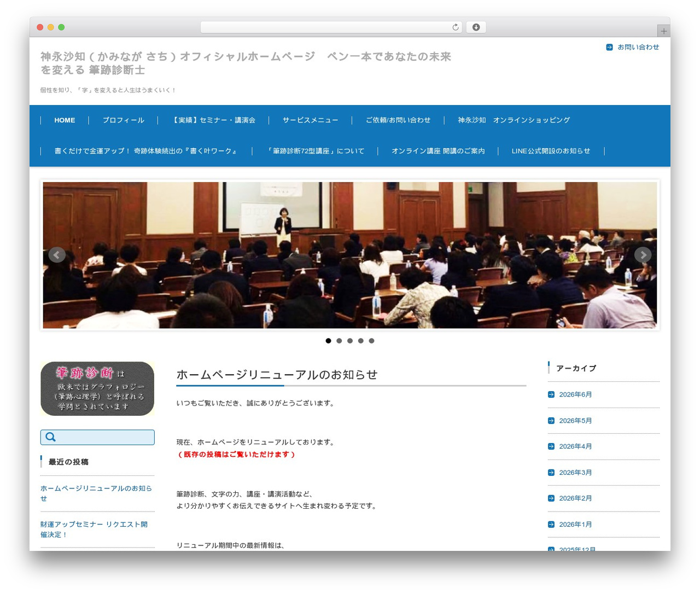The image size is (700, 593).
Task: Select the first slider pagination dot
Action: [x=328, y=341]
